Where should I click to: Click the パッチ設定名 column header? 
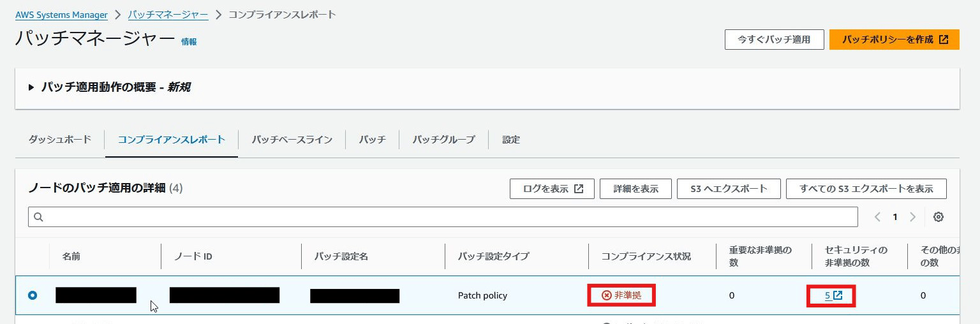point(341,256)
